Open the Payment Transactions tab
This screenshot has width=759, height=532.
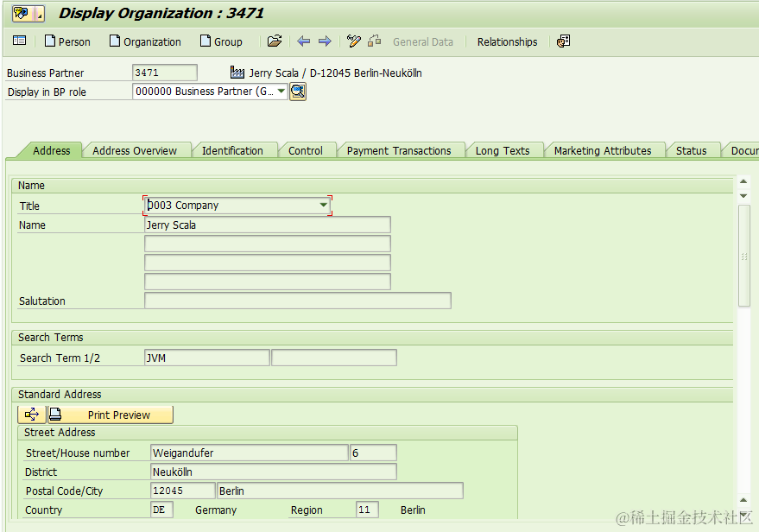(399, 150)
